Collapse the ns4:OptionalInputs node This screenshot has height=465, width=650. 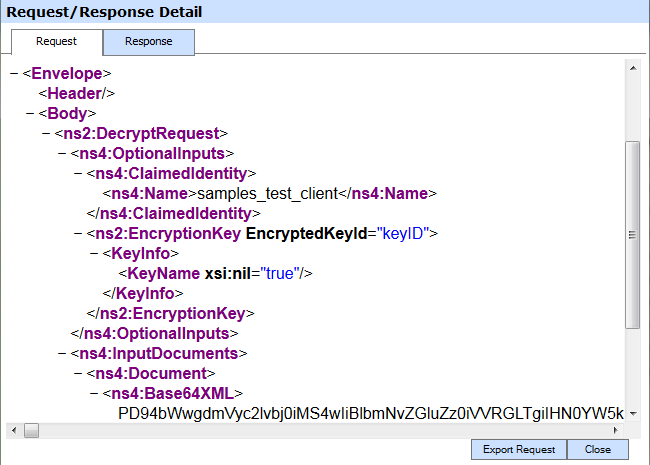click(x=61, y=153)
